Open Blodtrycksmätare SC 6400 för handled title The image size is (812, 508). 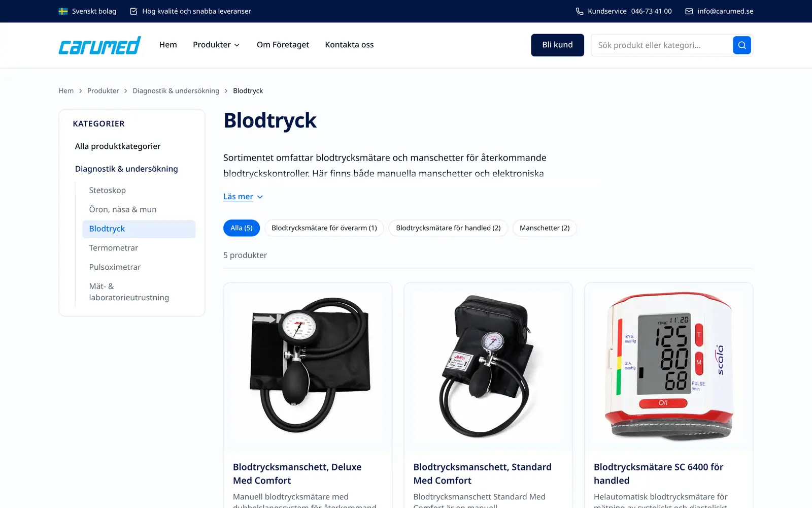point(658,473)
